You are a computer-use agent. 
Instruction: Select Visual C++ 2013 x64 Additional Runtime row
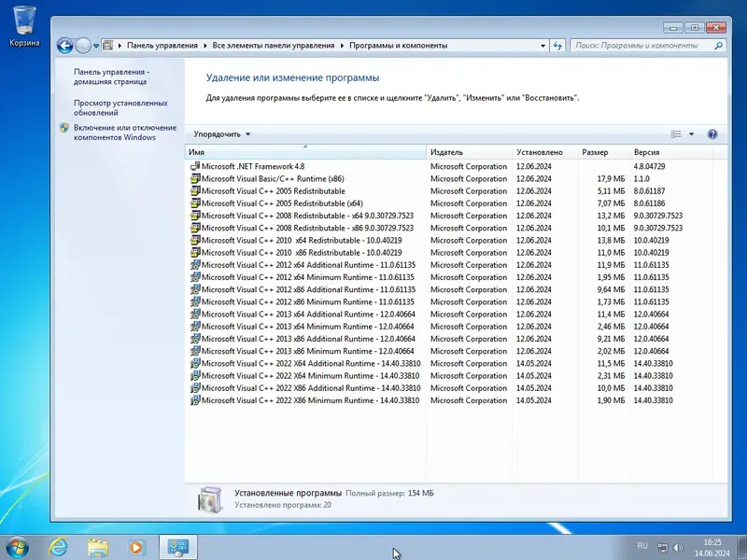tap(450, 315)
